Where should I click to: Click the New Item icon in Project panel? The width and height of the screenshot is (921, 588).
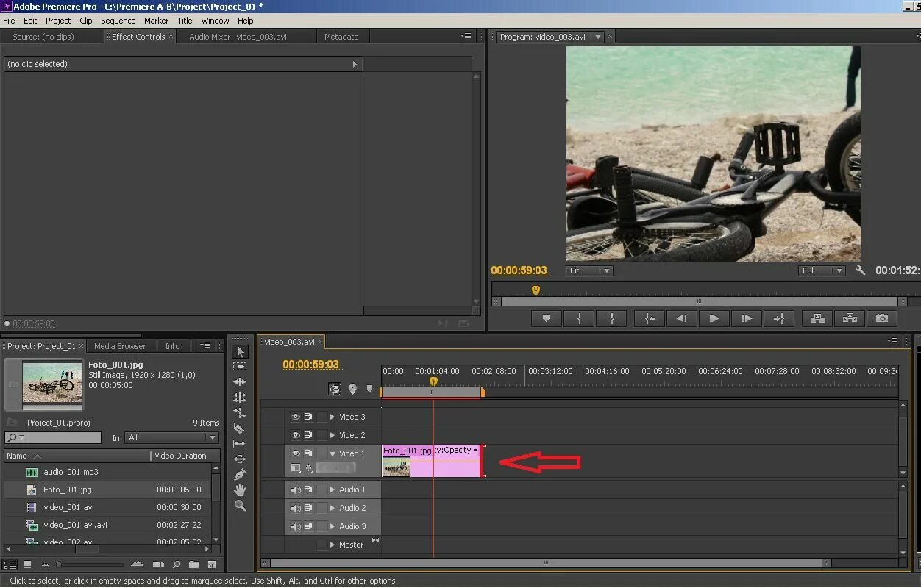pyautogui.click(x=212, y=564)
